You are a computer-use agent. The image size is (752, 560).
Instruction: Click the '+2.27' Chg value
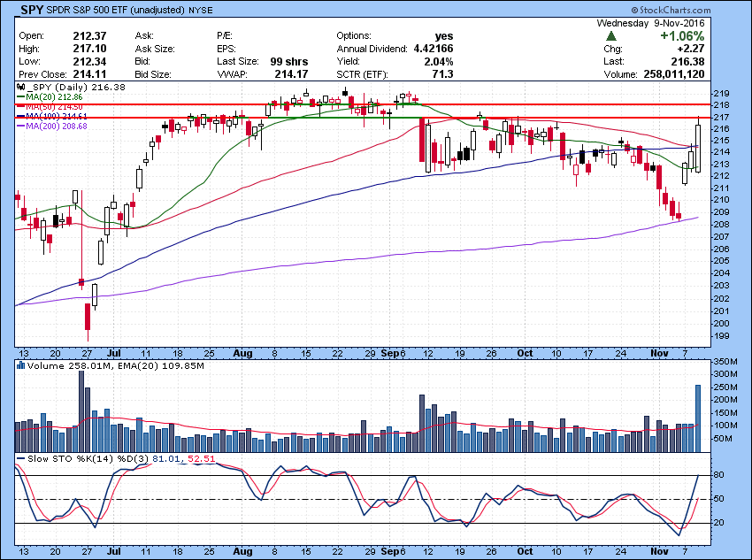[x=691, y=49]
